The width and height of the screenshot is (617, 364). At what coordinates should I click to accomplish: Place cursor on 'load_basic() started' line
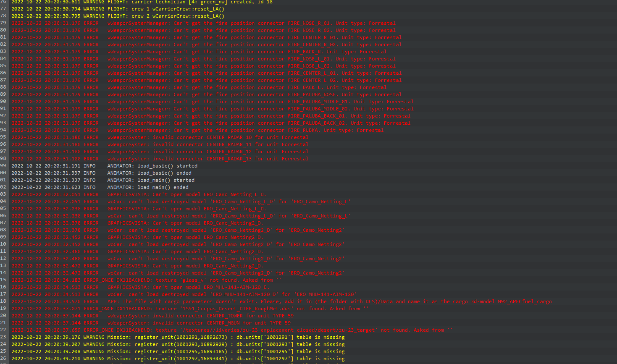click(x=104, y=166)
